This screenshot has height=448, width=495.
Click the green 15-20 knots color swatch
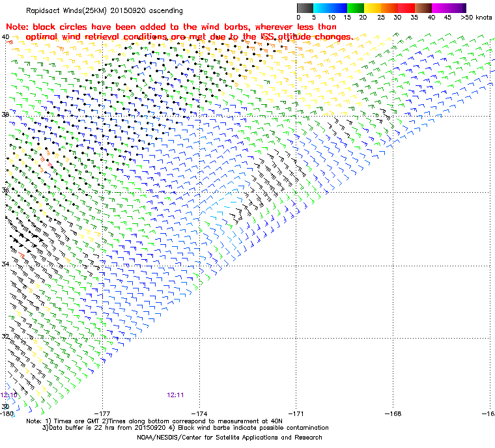pyautogui.click(x=356, y=8)
